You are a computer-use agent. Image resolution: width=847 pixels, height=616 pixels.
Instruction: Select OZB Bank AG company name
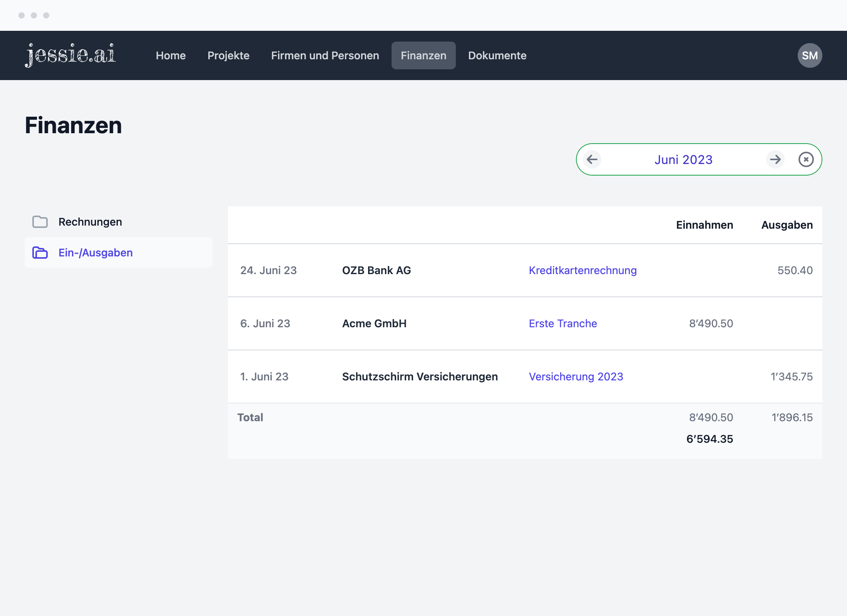(x=376, y=270)
